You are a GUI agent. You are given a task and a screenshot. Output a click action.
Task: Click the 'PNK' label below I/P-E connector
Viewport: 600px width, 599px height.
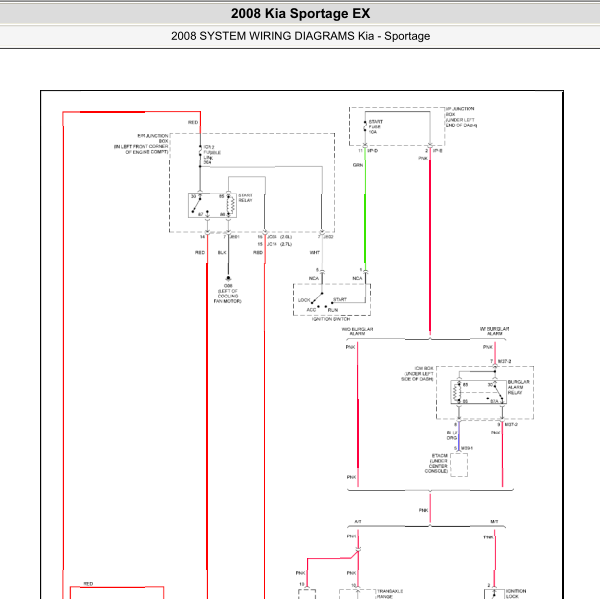tap(423, 158)
